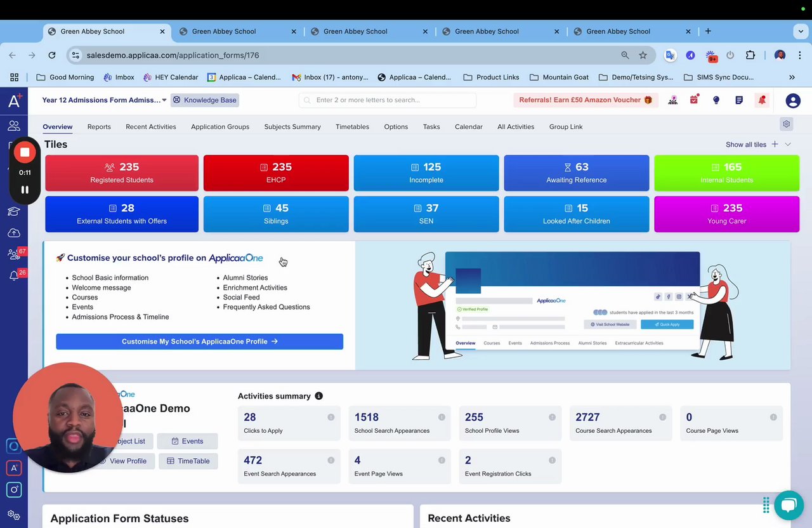The height and width of the screenshot is (528, 812).
Task: Open the settings gears at sidebar bottom
Action: pyautogui.click(x=14, y=515)
